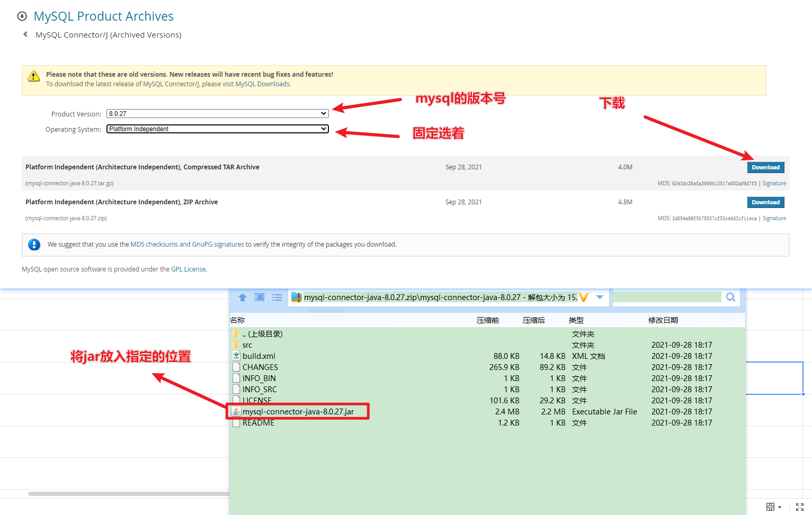Click MySQL Connector/J (Archived Versions) breadcrumb

pos(109,35)
